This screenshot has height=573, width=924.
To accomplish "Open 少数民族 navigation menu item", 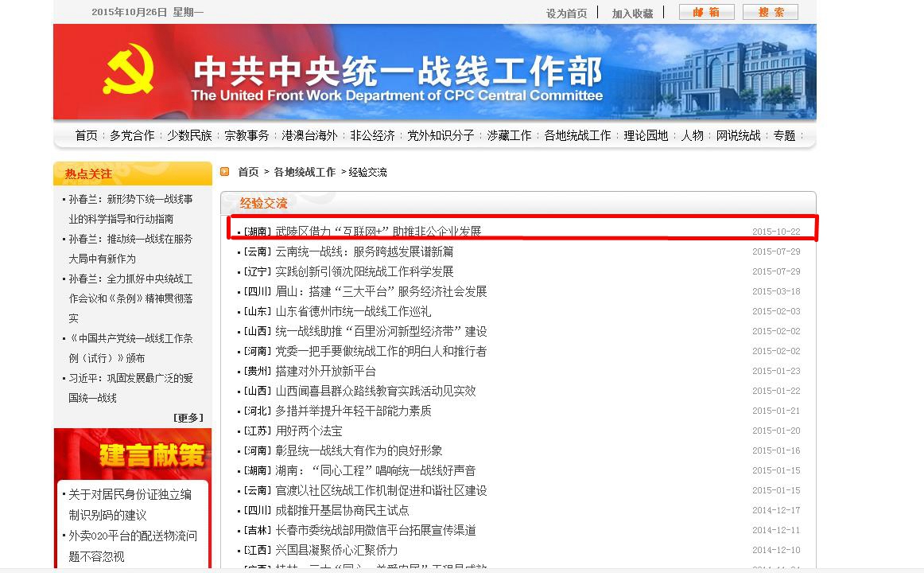I will tap(189, 135).
